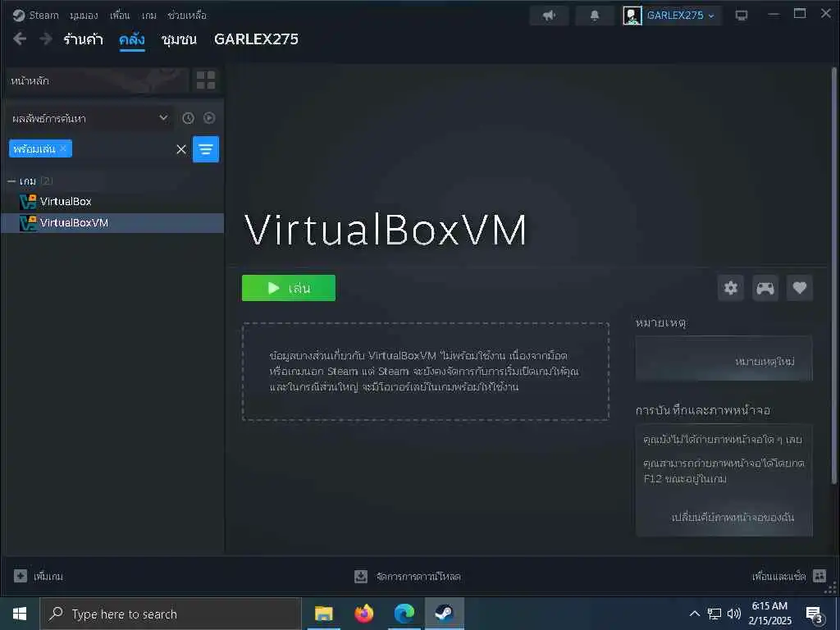Open the network status tray icon
This screenshot has width=840, height=630.
[714, 614]
